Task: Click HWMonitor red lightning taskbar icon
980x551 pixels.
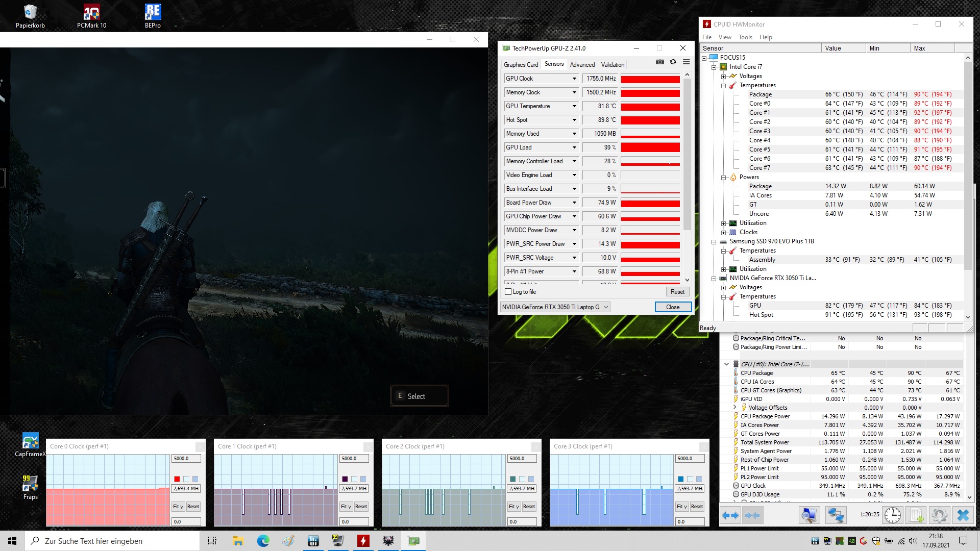Action: coord(363,541)
